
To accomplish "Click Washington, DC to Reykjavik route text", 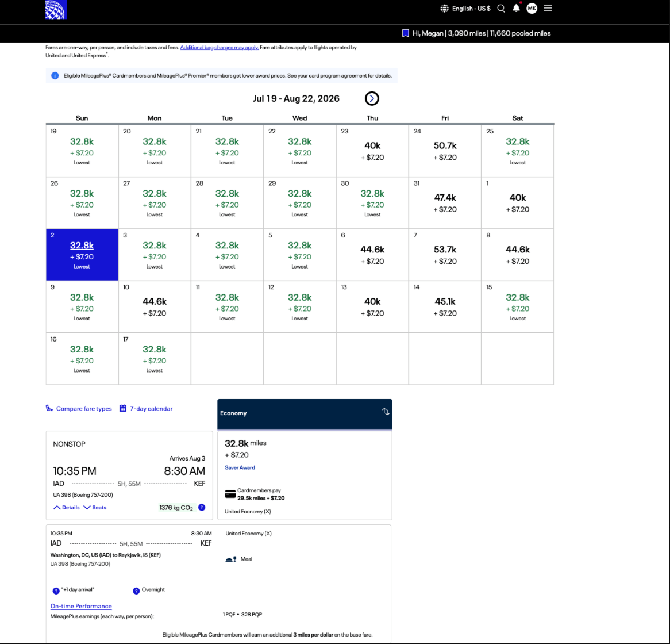I will point(106,555).
